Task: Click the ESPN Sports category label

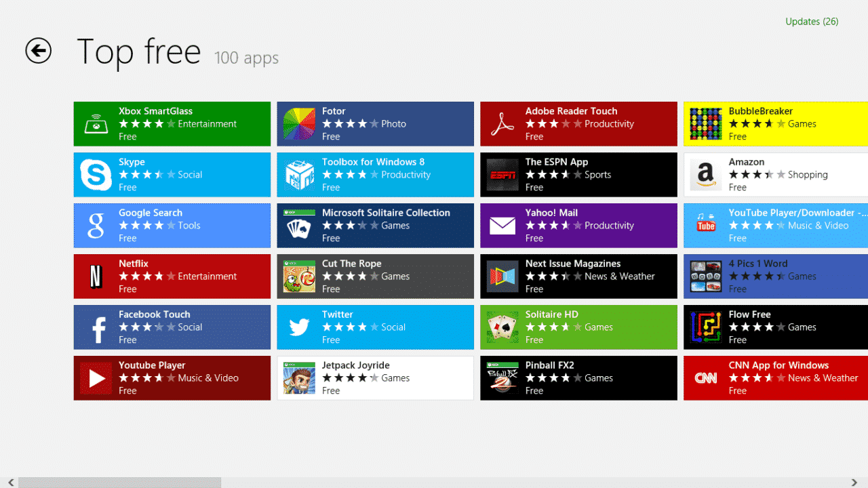Action: click(x=597, y=175)
